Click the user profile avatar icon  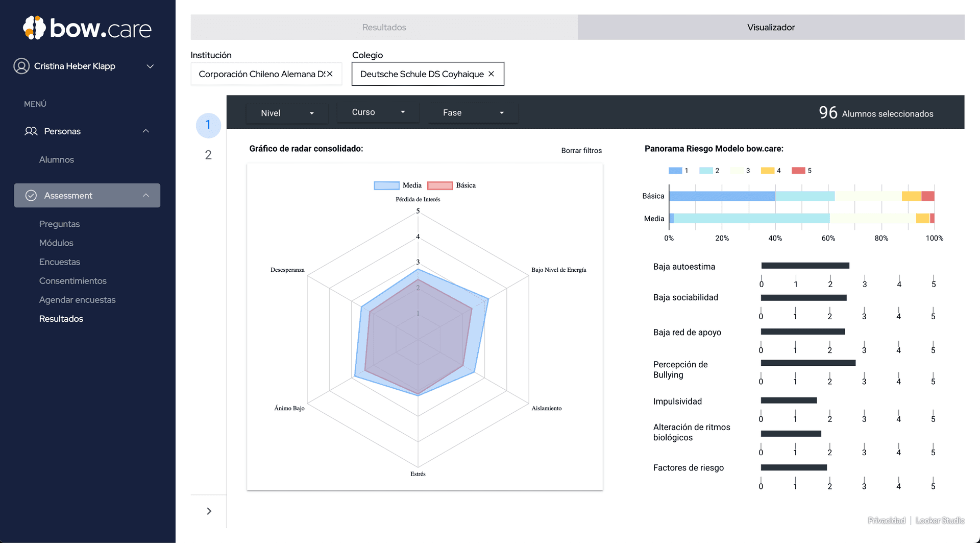pos(21,66)
